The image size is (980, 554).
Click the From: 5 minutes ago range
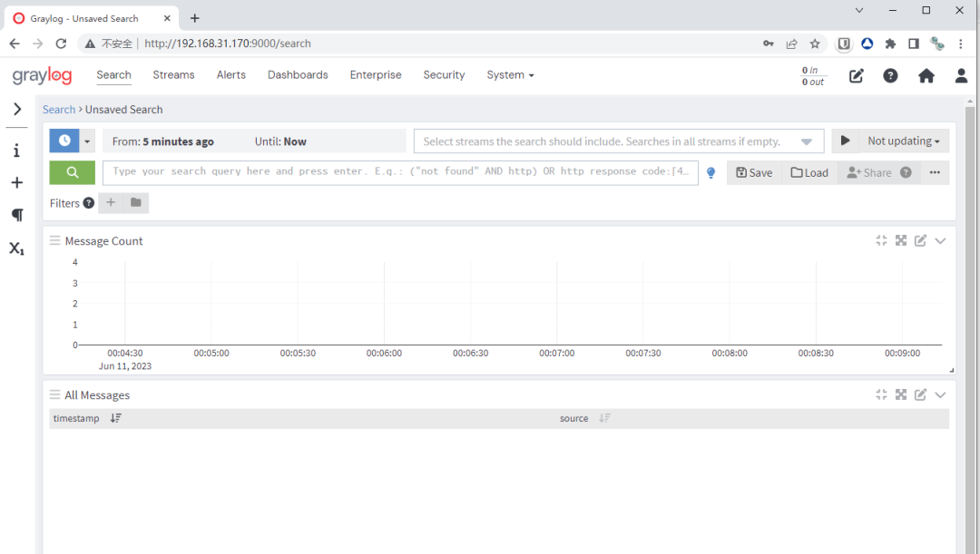(163, 141)
